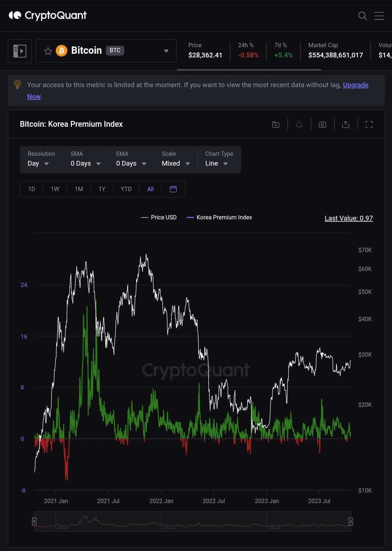This screenshot has width=392, height=551.
Task: Click the Last Value: 0.97 link
Action: (x=348, y=218)
